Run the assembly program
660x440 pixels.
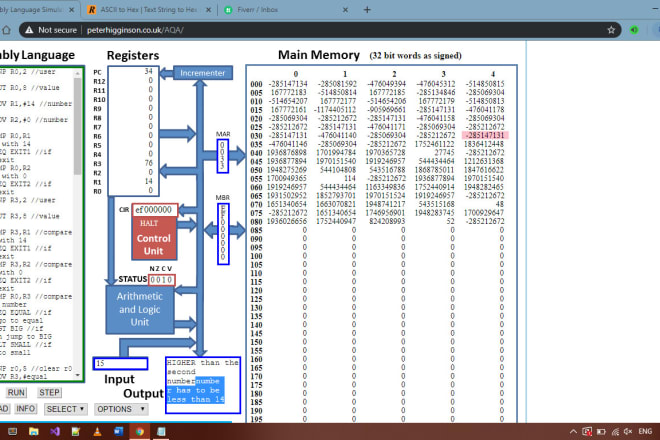click(16, 392)
